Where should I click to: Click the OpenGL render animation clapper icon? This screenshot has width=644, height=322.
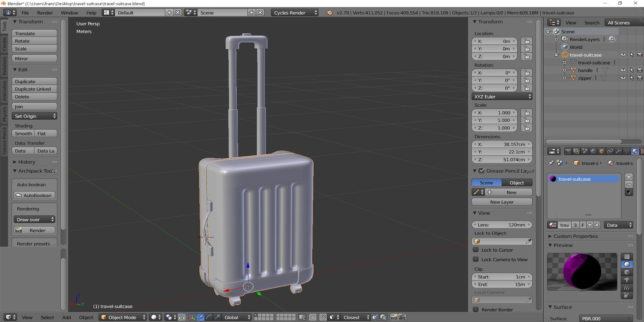[402, 317]
